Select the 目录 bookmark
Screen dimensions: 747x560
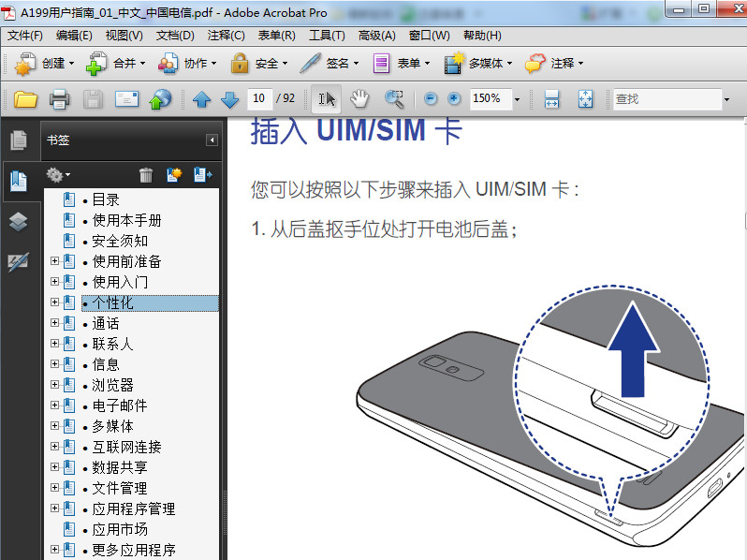tap(106, 199)
